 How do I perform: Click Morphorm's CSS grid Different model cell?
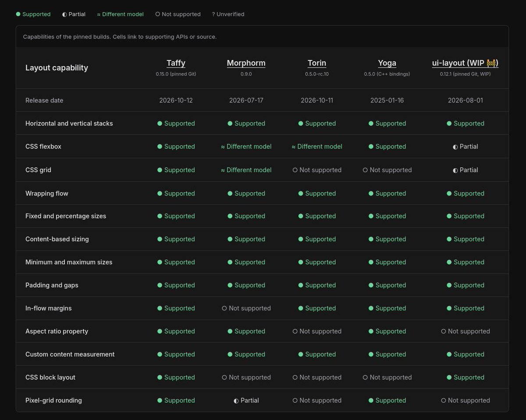(x=246, y=170)
